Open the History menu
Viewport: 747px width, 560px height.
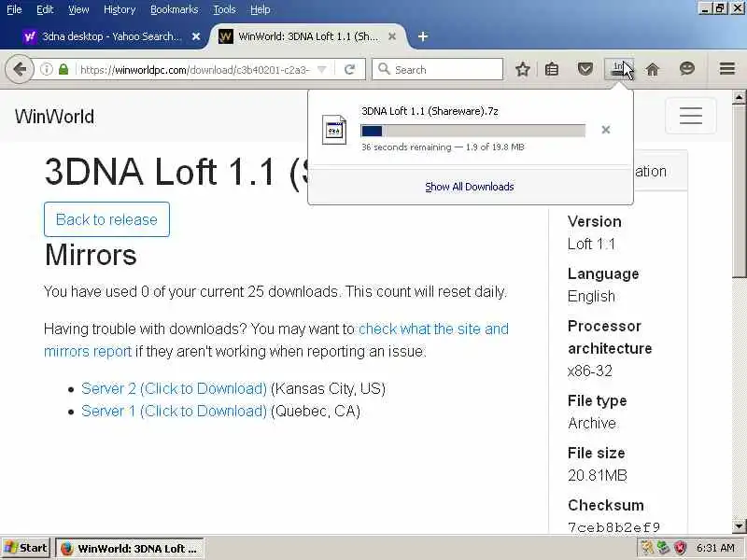120,9
